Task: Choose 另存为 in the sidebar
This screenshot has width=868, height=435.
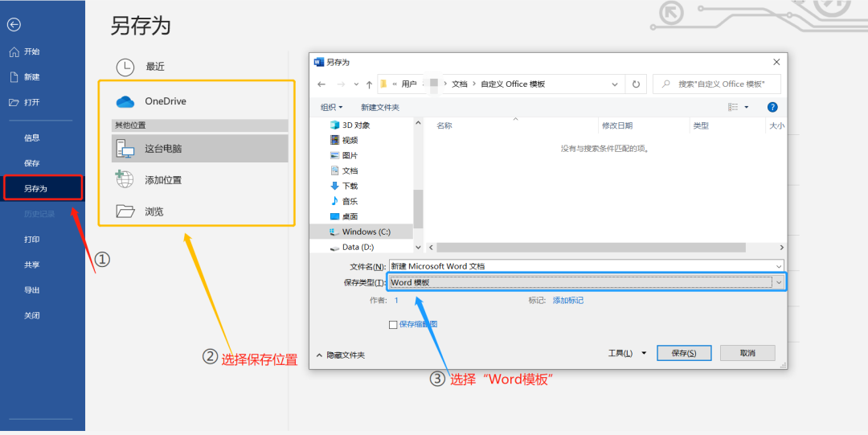Action: 43,188
